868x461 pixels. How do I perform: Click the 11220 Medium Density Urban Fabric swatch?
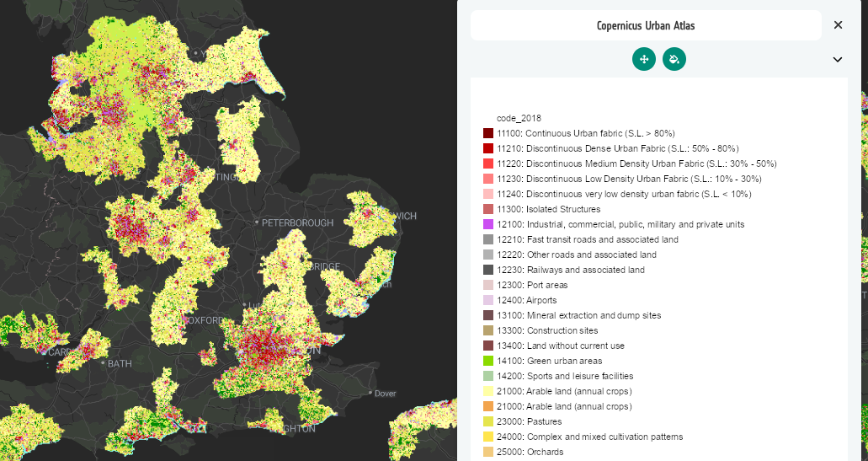coord(488,163)
